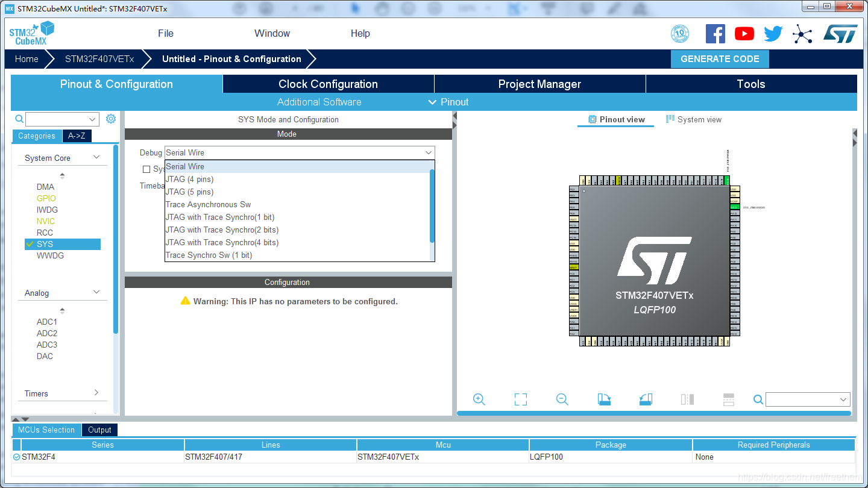Open the pin search combo box dropdown

843,399
